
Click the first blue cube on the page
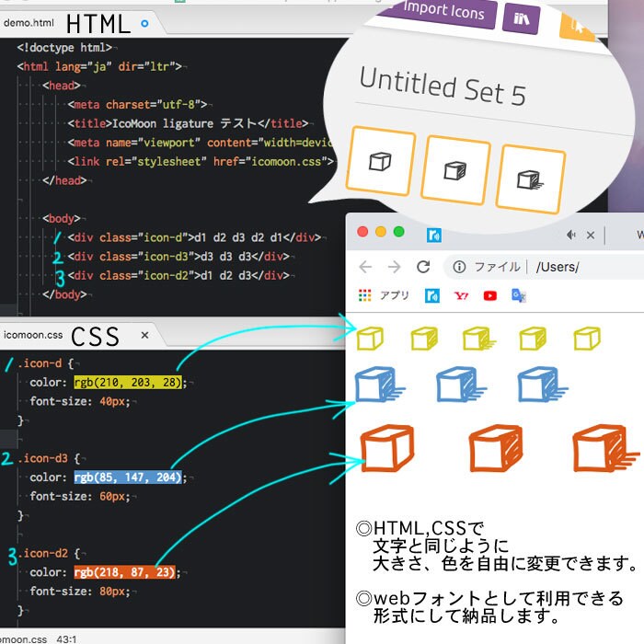[x=379, y=385]
